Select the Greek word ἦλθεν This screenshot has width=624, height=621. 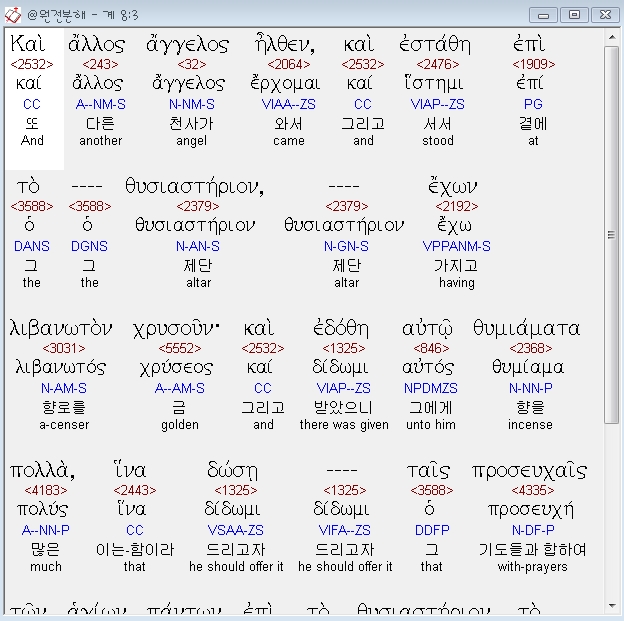click(285, 43)
